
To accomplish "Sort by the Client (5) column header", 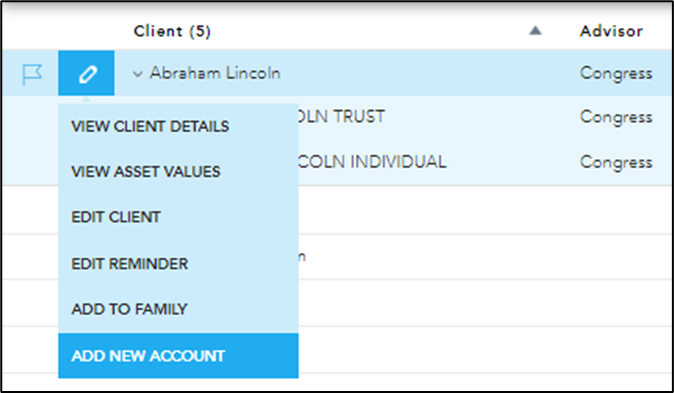I will tap(172, 31).
